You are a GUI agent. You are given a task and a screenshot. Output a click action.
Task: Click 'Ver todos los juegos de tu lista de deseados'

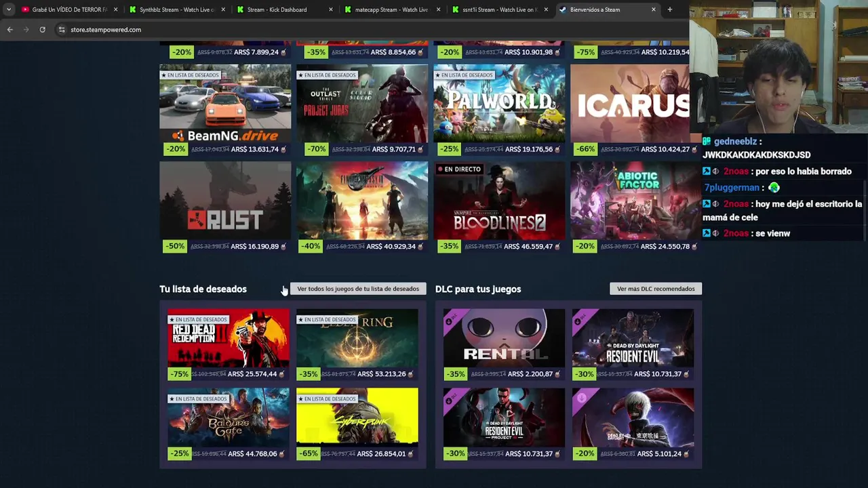click(358, 289)
